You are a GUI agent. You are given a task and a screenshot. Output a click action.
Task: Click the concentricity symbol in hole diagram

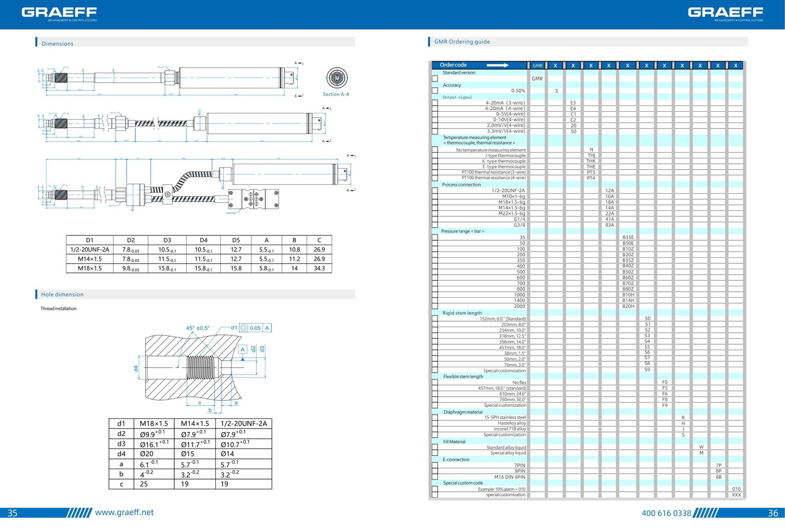pyautogui.click(x=243, y=328)
